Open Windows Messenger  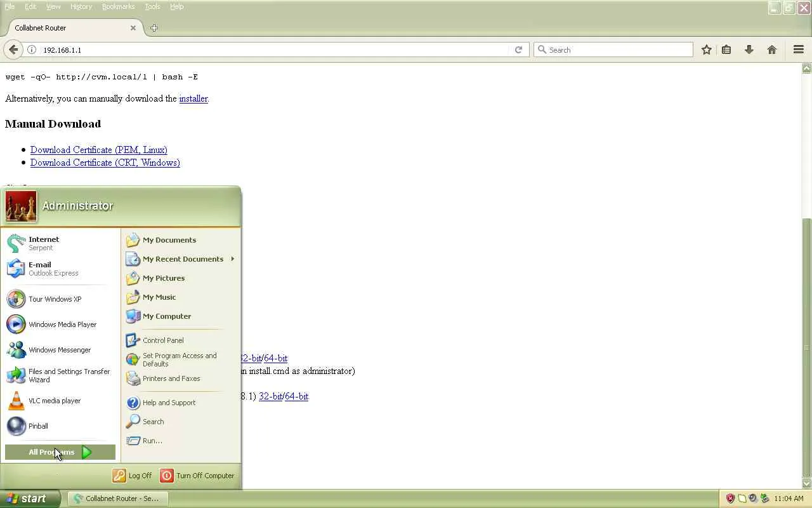(60, 350)
